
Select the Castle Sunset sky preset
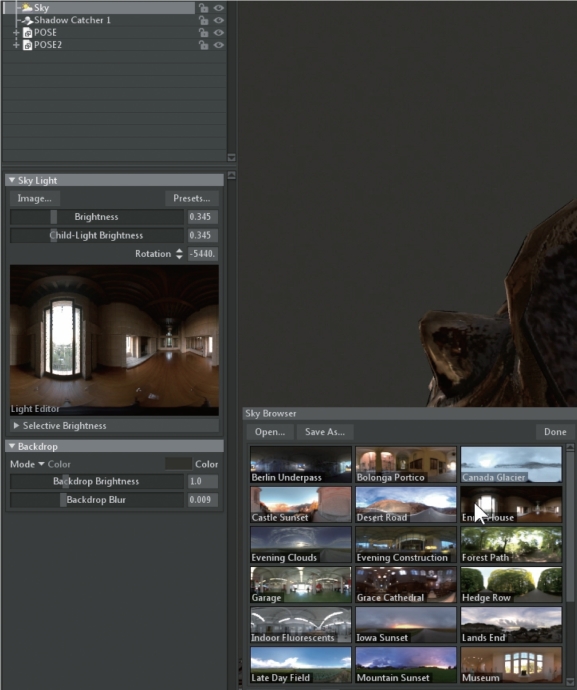[x=301, y=505]
